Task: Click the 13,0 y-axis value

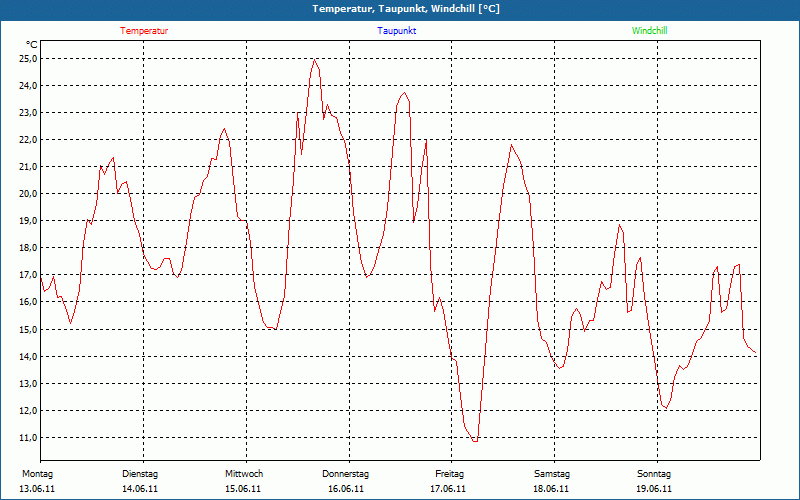Action: click(28, 384)
